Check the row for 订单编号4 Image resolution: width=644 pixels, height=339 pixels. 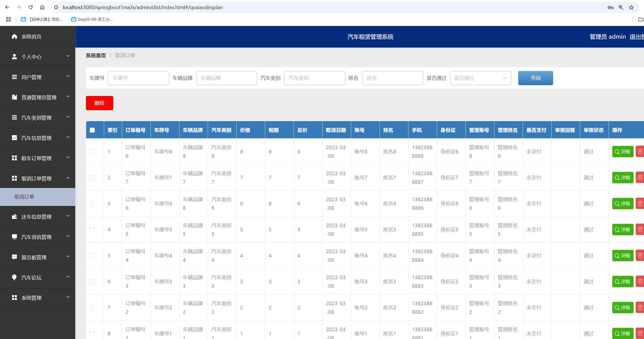click(92, 256)
